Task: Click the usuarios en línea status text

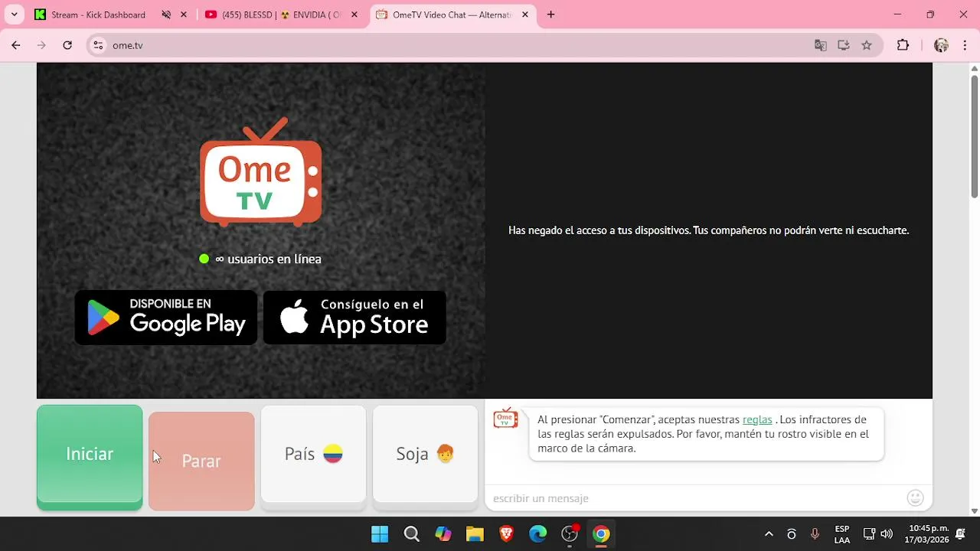Action: pyautogui.click(x=268, y=259)
